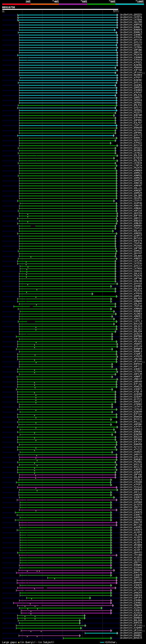
Task: Select the UniRef100_Q6DQ90 label
Action: (x=131, y=633)
